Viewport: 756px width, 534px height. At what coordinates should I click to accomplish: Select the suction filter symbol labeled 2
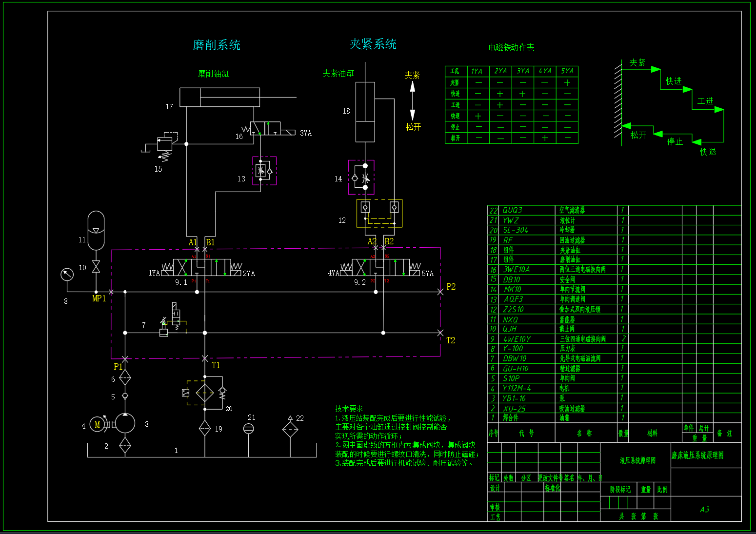coord(125,445)
